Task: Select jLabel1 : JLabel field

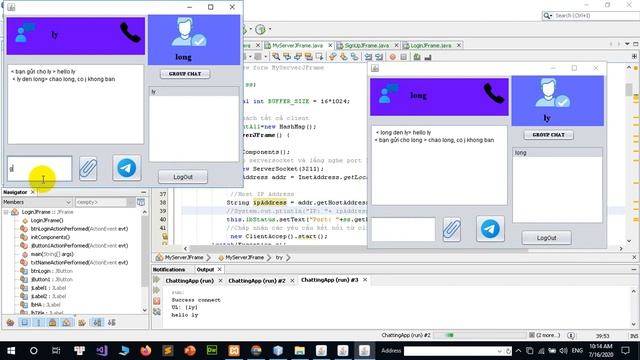Action: [x=48, y=288]
